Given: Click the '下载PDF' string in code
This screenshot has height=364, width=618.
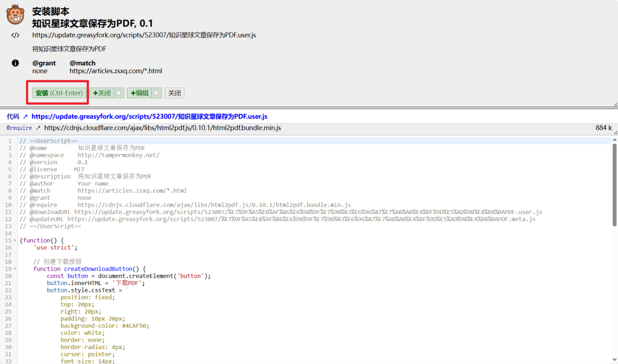Looking at the screenshot, I should tap(127, 283).
